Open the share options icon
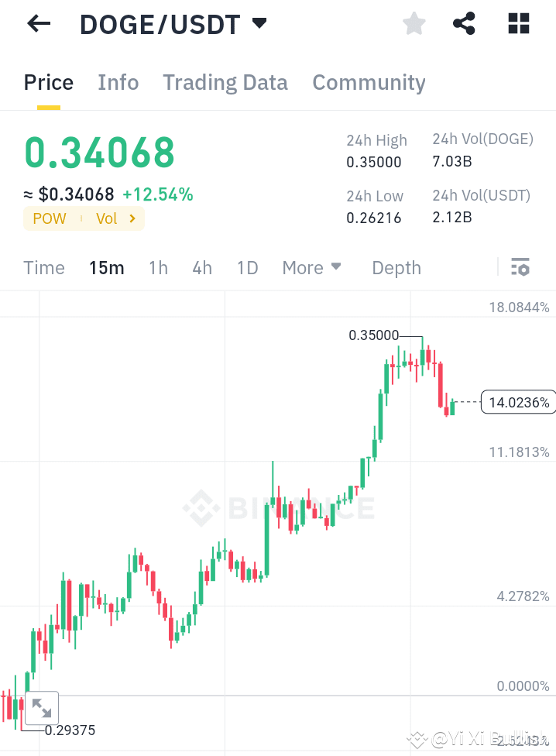This screenshot has height=756, width=556. pos(464,23)
